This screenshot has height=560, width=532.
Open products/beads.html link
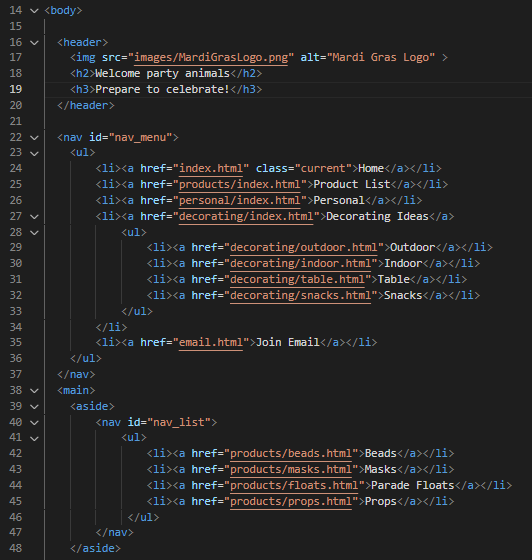point(291,453)
